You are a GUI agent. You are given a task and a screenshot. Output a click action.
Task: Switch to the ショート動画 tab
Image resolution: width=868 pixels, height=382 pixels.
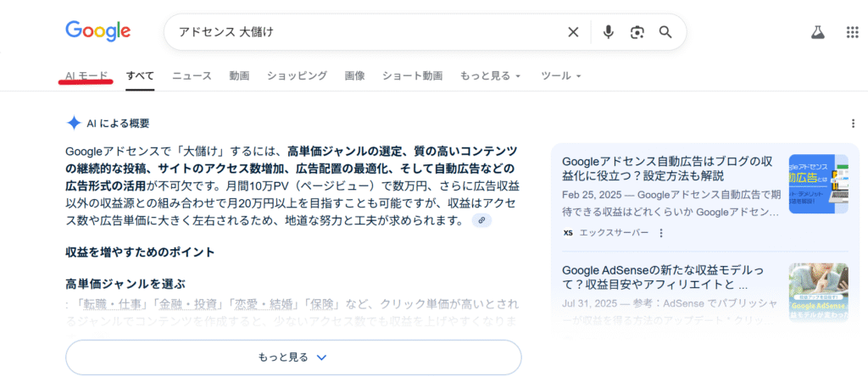412,75
